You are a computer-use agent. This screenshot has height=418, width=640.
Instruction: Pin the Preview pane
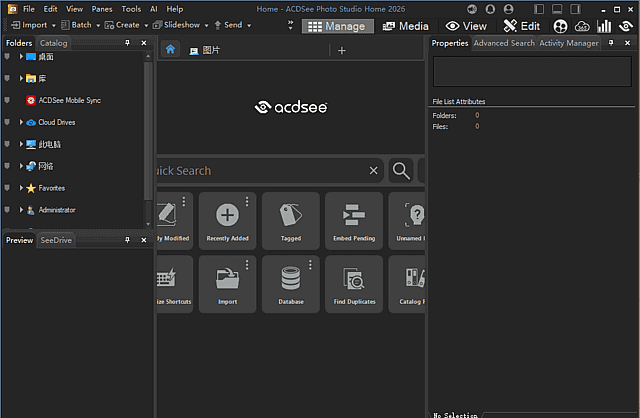point(127,240)
